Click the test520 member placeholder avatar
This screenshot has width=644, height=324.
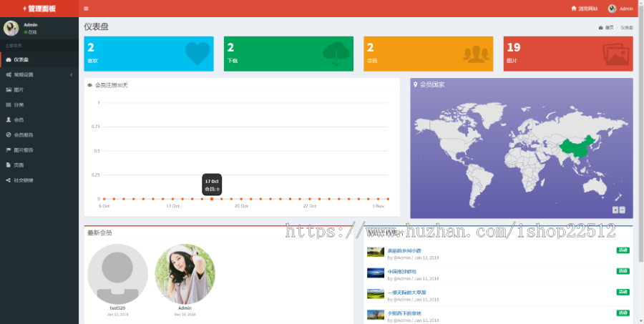117,274
